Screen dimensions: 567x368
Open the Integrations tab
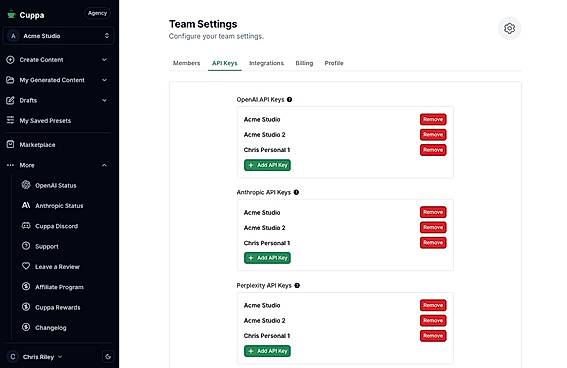pos(266,63)
